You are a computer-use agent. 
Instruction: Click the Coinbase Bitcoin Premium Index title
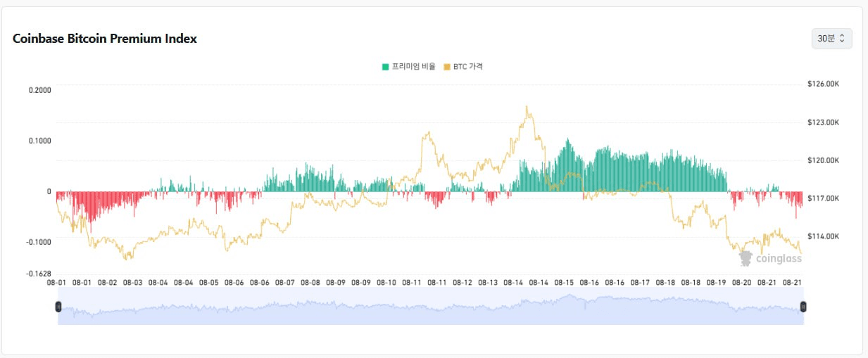coord(105,39)
